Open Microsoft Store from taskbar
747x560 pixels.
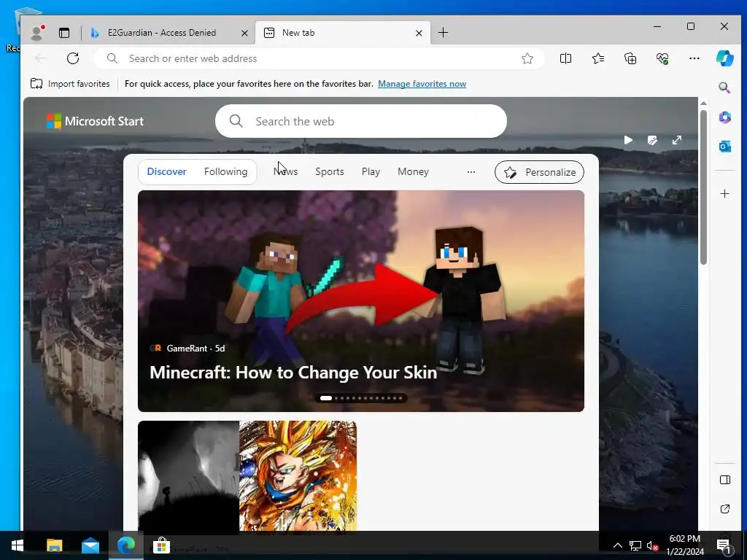tap(161, 545)
